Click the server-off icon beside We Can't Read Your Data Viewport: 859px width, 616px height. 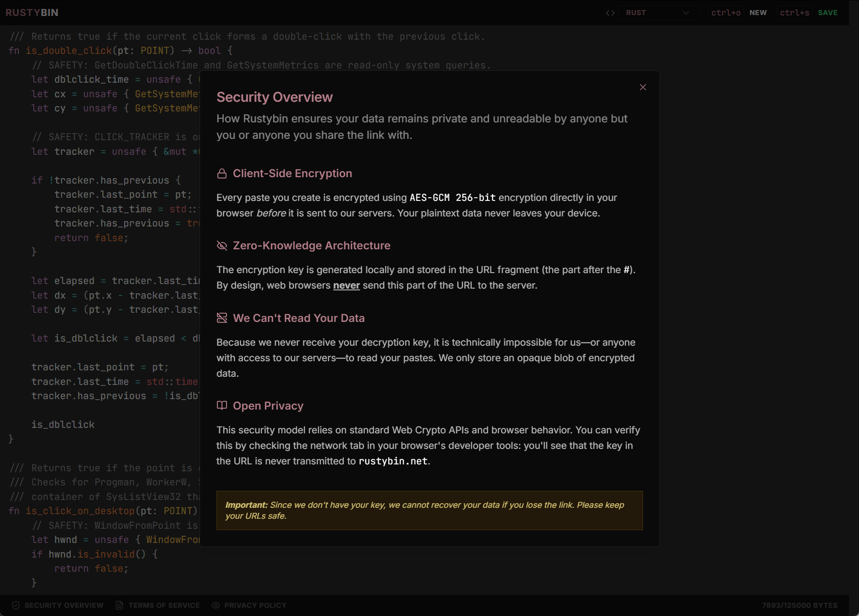point(222,318)
